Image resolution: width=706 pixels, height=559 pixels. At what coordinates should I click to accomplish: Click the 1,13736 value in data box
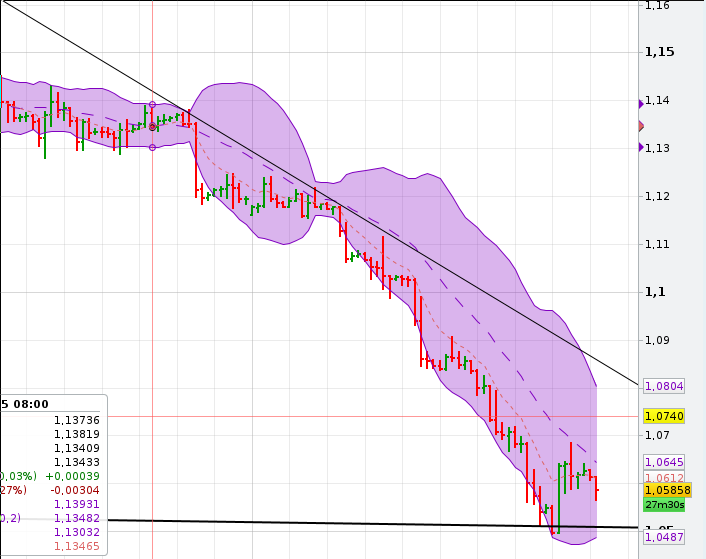click(77, 420)
